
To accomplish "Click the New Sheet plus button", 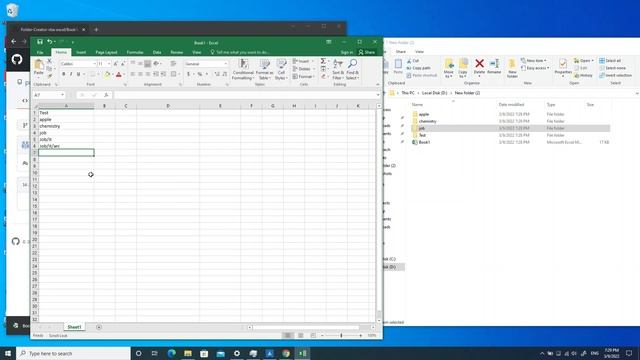I will pyautogui.click(x=99, y=327).
